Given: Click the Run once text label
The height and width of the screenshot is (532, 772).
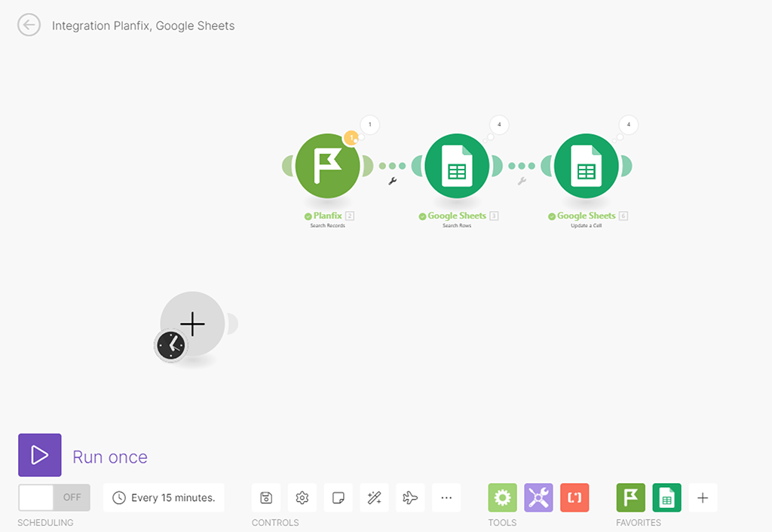Looking at the screenshot, I should point(110,457).
